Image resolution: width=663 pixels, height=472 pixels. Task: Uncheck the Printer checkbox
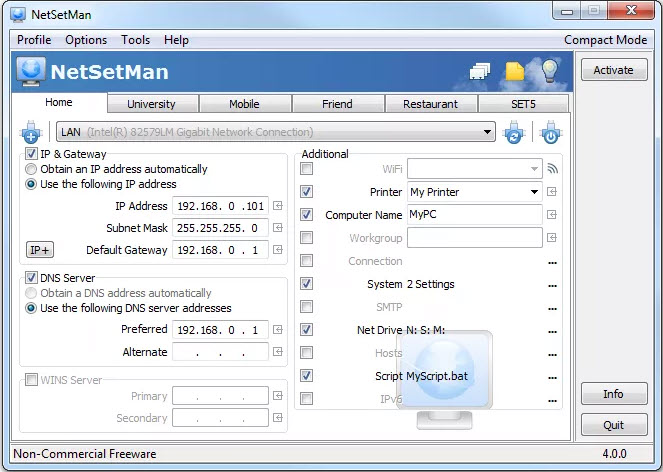(x=307, y=192)
